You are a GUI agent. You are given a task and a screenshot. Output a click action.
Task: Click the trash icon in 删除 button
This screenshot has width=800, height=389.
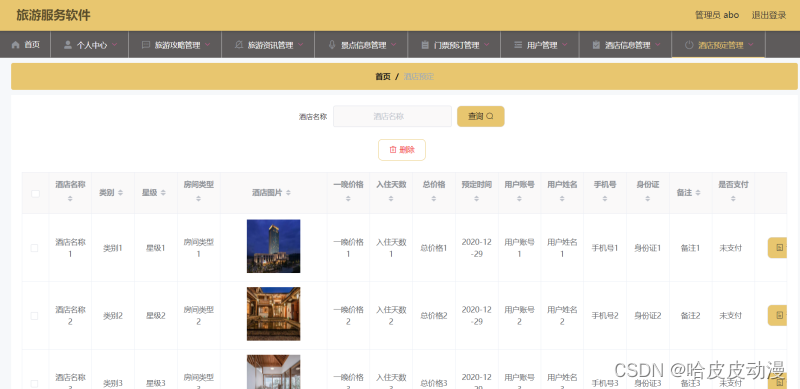pos(393,150)
